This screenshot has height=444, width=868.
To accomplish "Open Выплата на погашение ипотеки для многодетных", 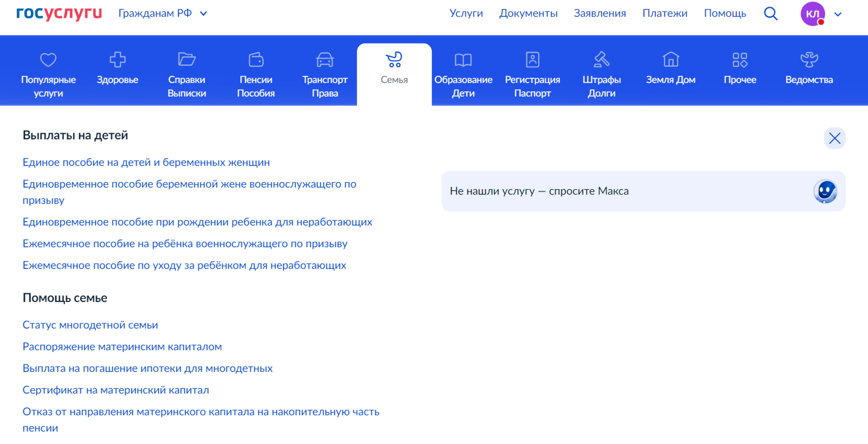I will pos(148,368).
